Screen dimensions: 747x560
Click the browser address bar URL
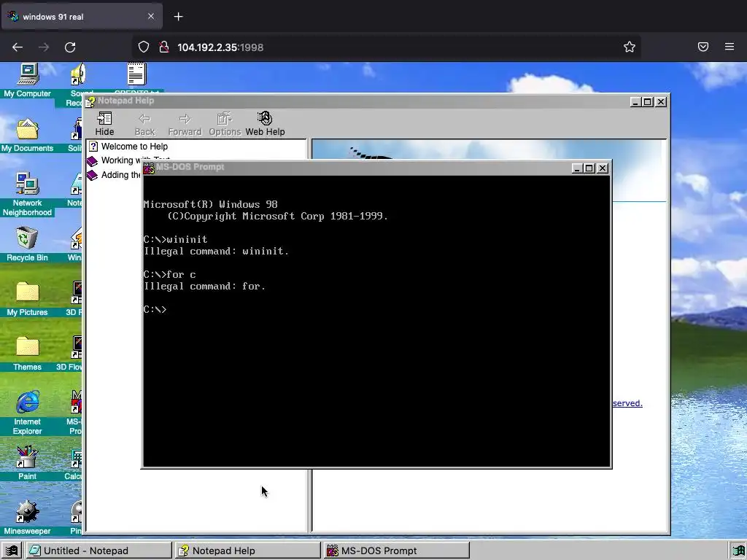220,47
